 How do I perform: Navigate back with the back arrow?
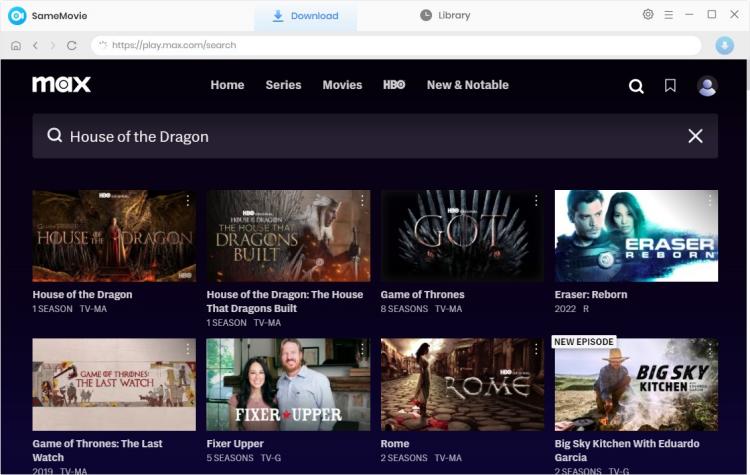pyautogui.click(x=35, y=45)
